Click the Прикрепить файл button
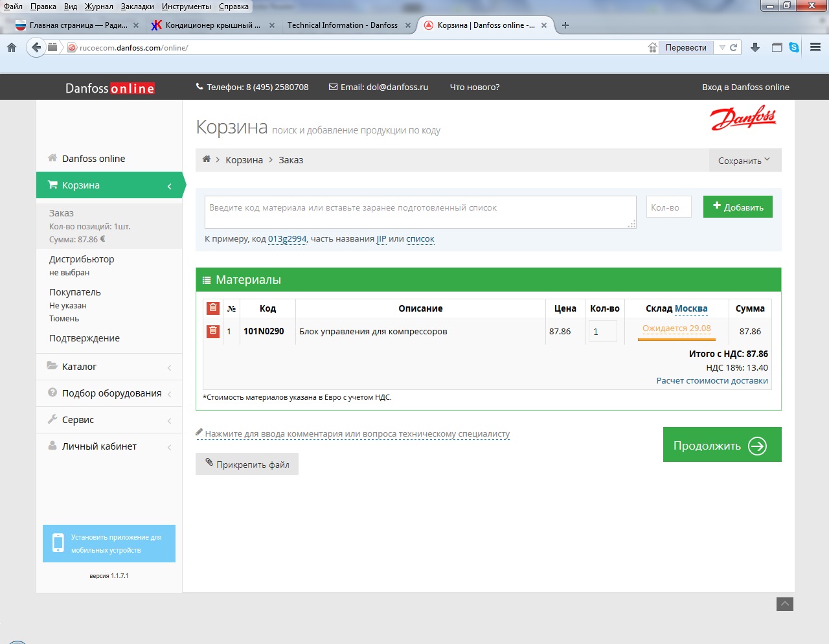 (247, 464)
